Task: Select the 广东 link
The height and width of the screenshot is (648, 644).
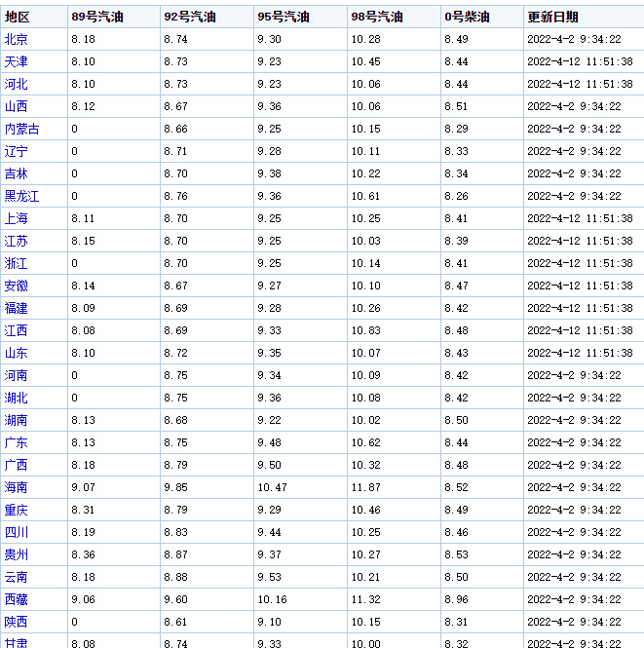Action: [x=17, y=442]
